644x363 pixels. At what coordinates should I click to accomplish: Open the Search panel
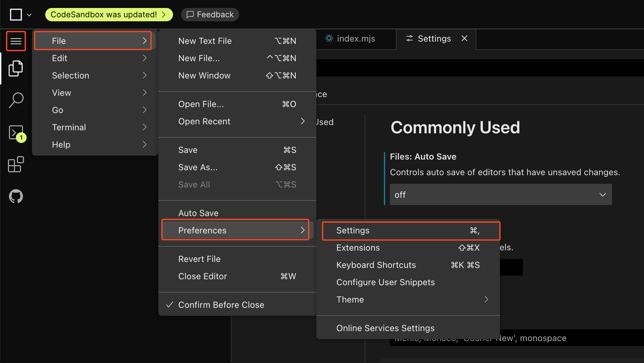16,100
